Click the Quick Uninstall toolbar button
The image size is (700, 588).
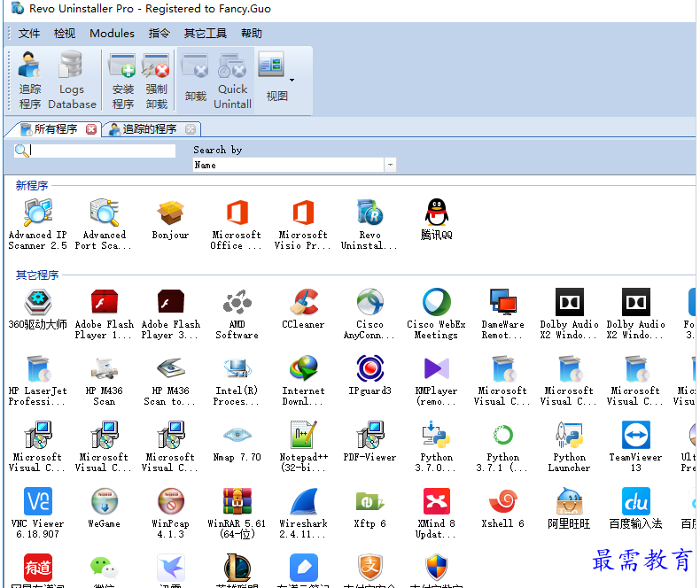[232, 81]
